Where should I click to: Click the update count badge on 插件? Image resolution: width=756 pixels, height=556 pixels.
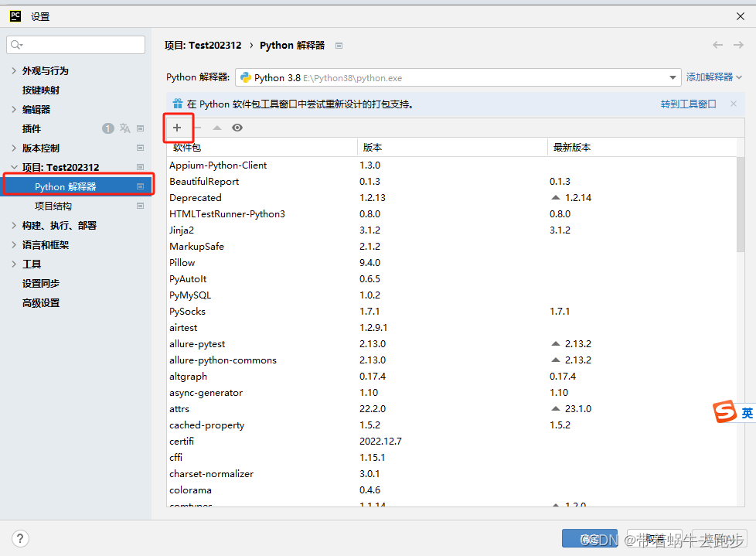108,128
